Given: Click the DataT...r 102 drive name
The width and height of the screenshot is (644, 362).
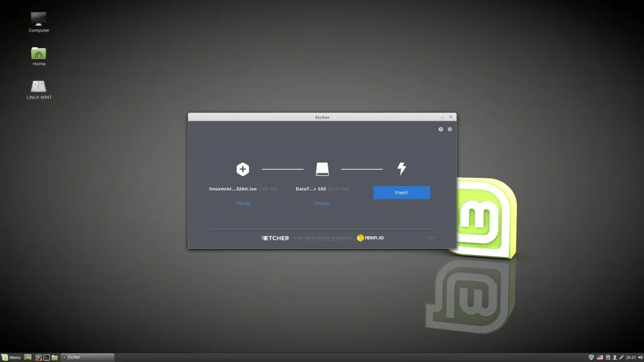Looking at the screenshot, I should click(x=311, y=189).
